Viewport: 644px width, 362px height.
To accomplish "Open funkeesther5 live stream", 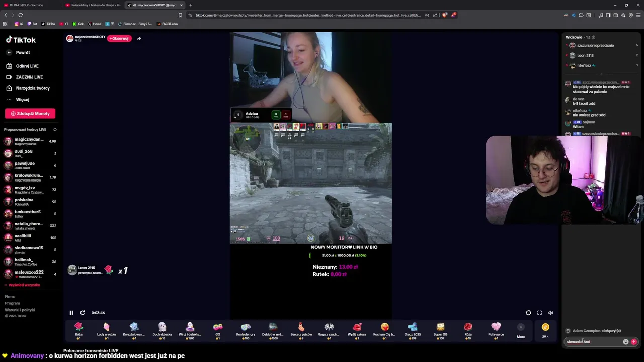I will click(30, 214).
